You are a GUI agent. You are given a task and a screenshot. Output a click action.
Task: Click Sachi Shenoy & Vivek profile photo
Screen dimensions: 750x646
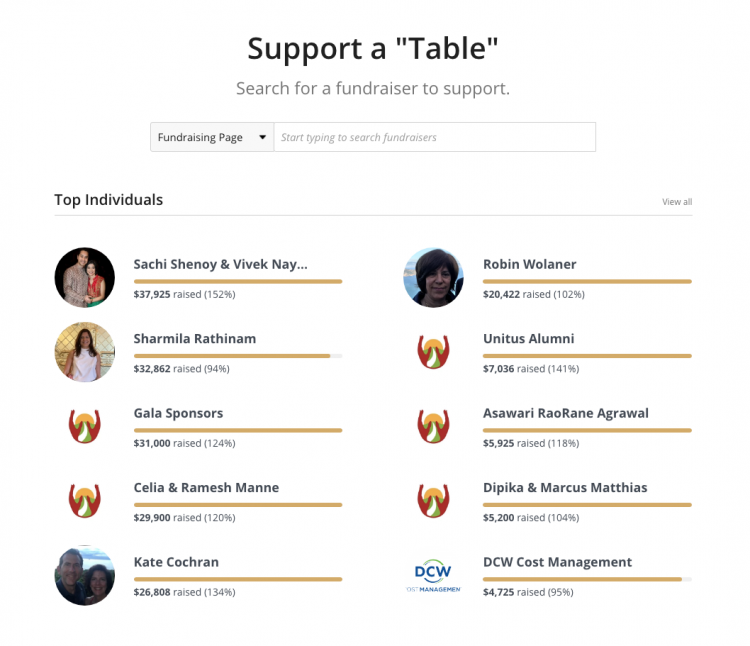tap(84, 277)
